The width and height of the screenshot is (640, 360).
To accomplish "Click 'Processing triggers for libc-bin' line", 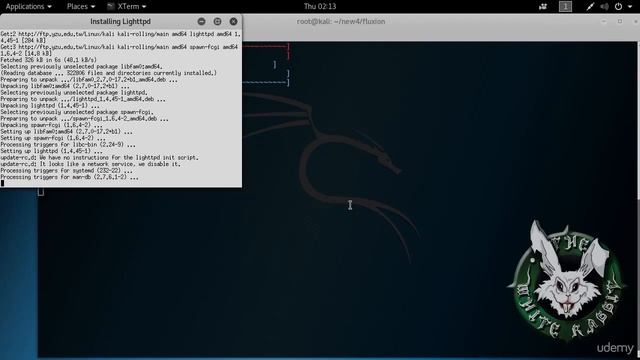I will pos(68,144).
